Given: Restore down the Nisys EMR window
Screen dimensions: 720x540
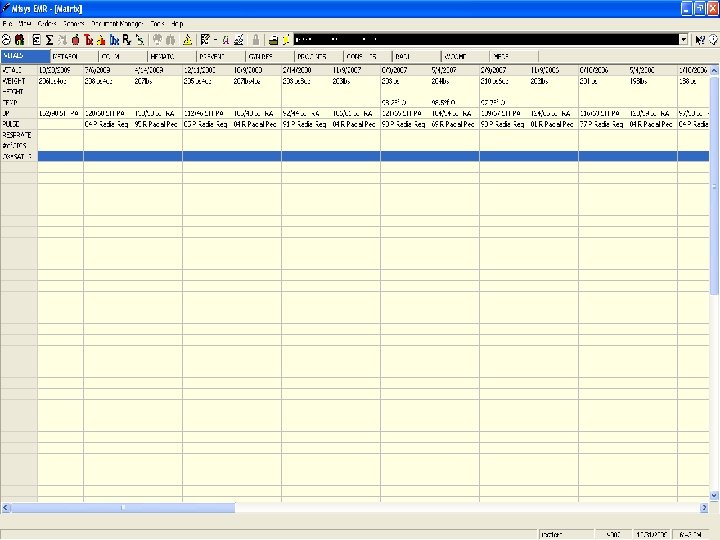Looking at the screenshot, I should 699,9.
